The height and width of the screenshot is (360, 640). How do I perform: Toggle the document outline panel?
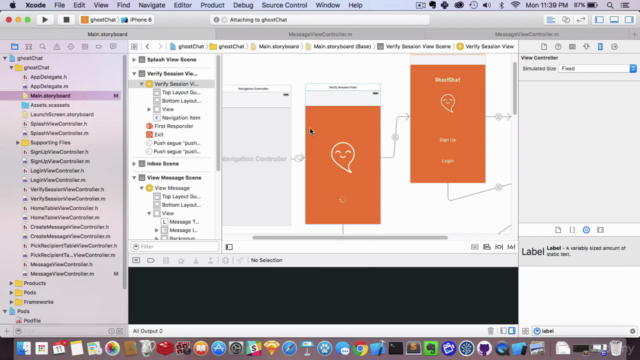click(x=229, y=247)
